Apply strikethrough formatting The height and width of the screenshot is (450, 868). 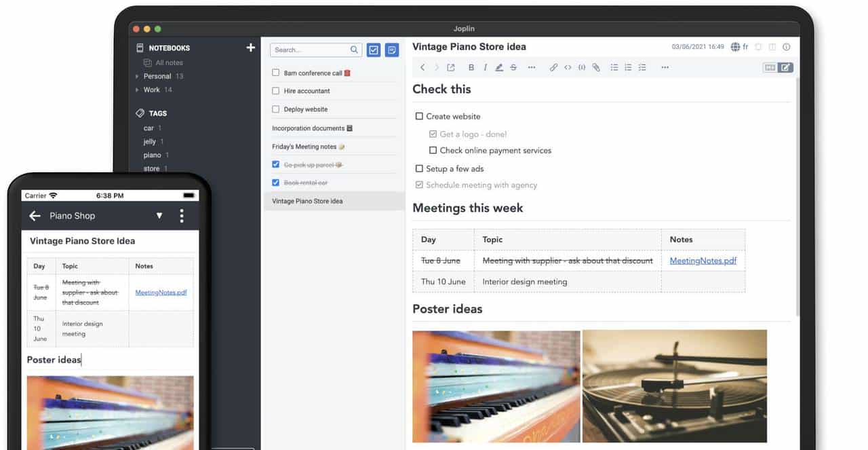(x=513, y=67)
